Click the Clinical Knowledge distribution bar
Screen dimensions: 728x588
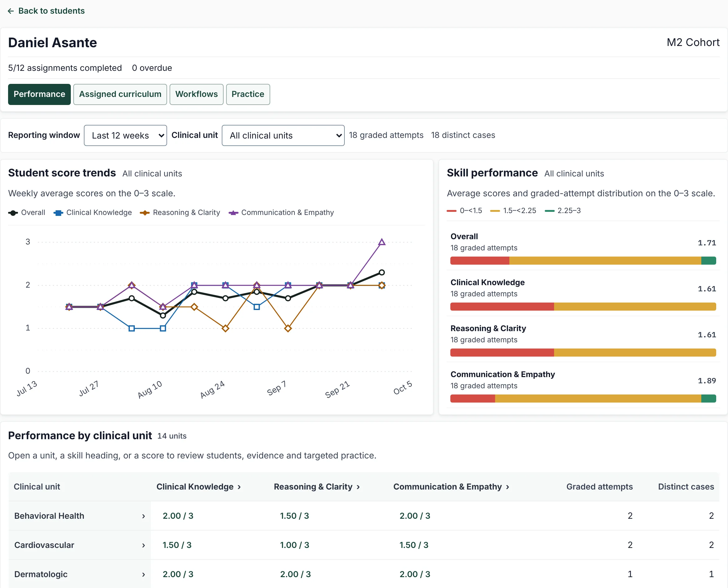coord(583,307)
